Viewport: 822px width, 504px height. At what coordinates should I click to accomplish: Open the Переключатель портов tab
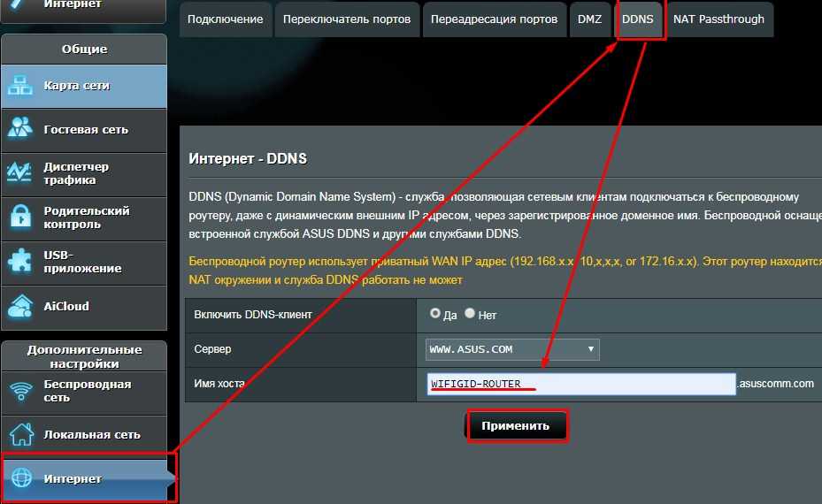coord(347,19)
